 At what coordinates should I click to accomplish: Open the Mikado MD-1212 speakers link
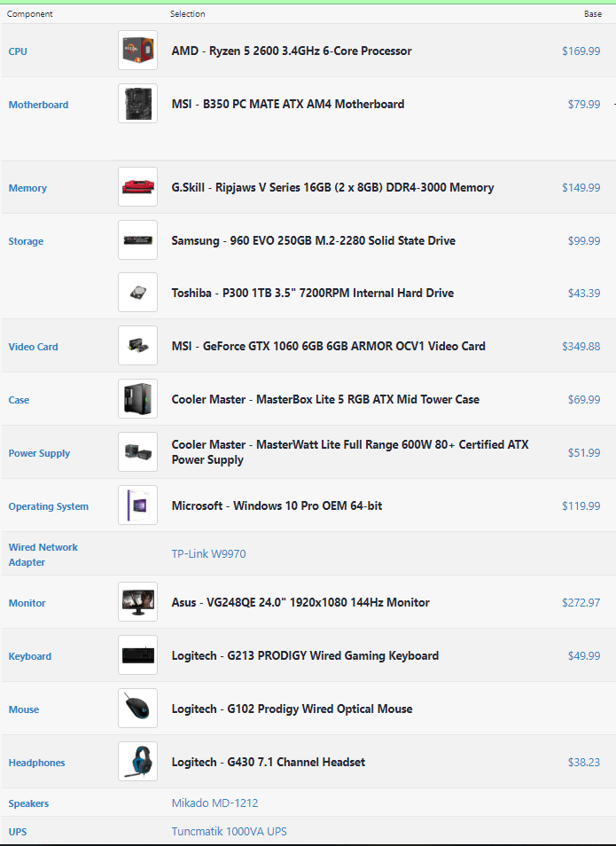click(x=214, y=803)
